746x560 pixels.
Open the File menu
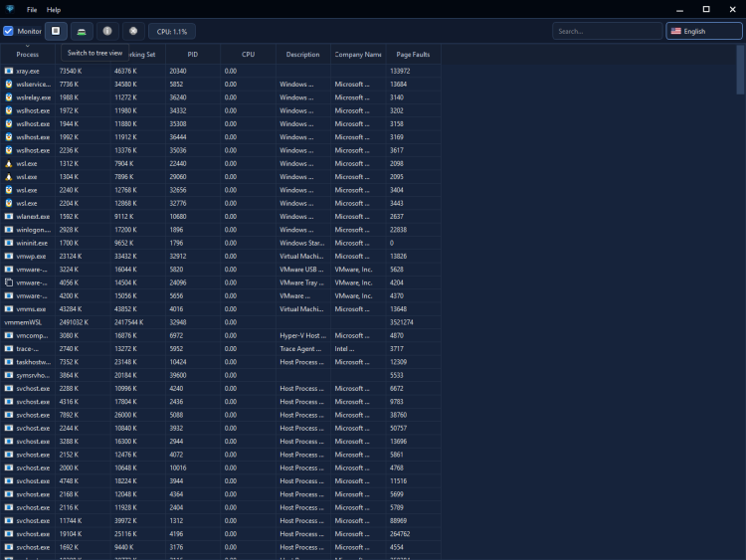[32, 10]
